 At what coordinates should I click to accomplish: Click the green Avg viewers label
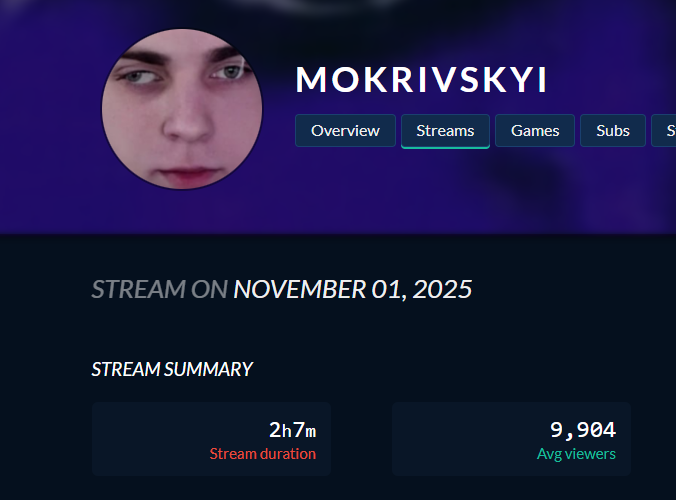576,454
